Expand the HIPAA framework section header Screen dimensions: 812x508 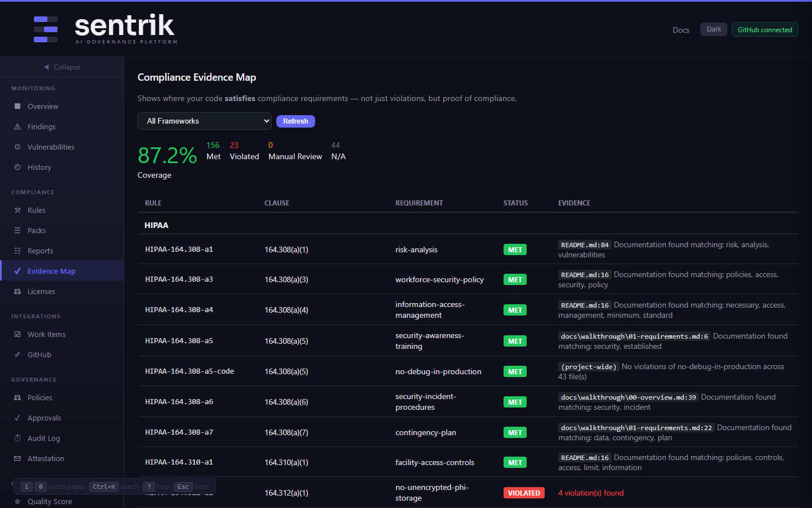click(156, 225)
